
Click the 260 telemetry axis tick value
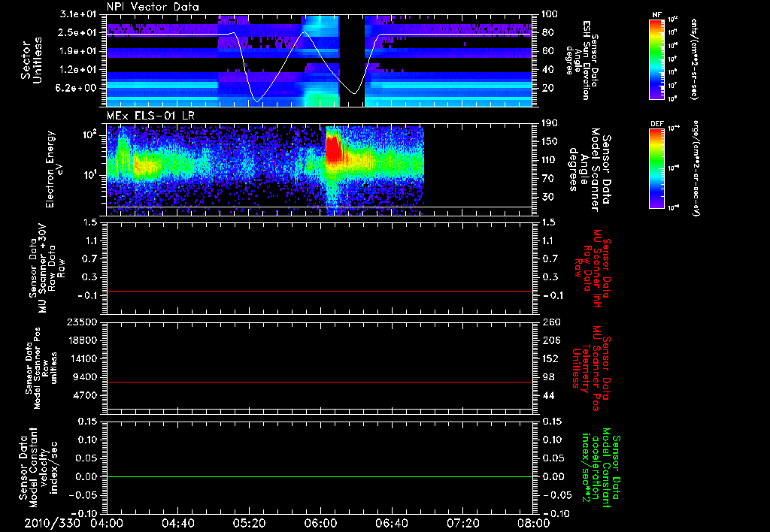550,322
